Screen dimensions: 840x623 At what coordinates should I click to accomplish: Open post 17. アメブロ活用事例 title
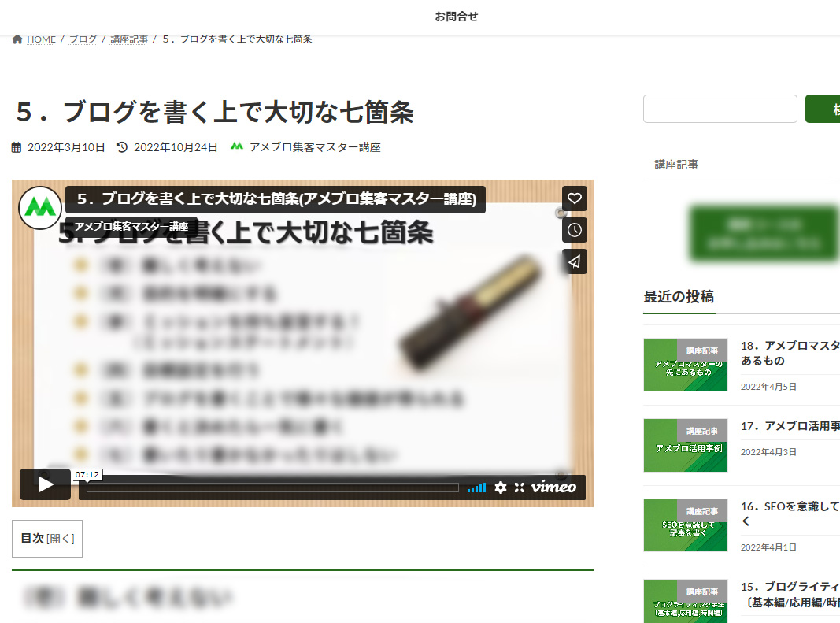pyautogui.click(x=790, y=425)
